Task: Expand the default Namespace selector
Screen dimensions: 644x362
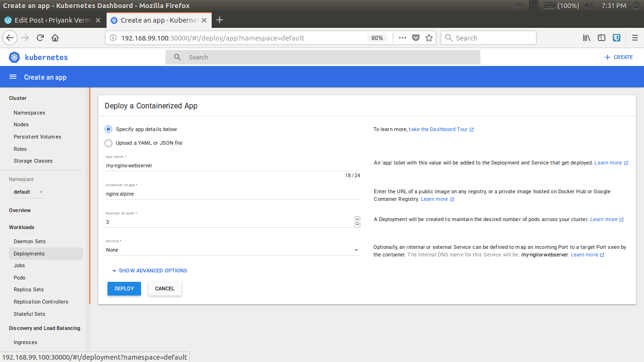Action: coord(28,192)
